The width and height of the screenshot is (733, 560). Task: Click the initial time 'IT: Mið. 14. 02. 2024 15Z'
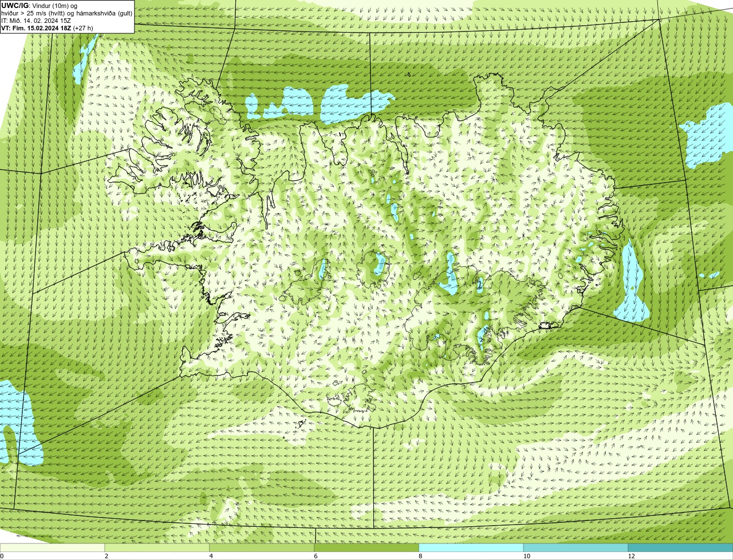coord(36,21)
